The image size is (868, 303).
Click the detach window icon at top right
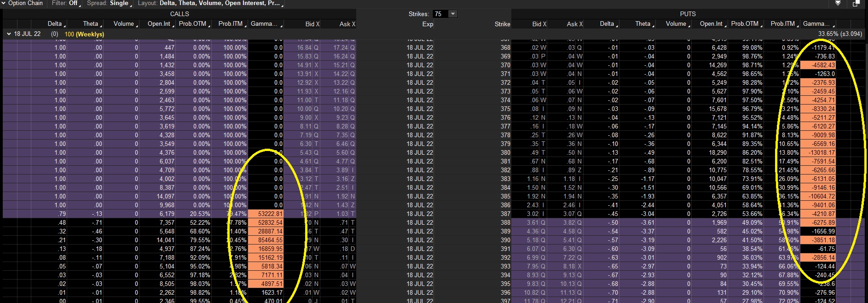coord(856,3)
